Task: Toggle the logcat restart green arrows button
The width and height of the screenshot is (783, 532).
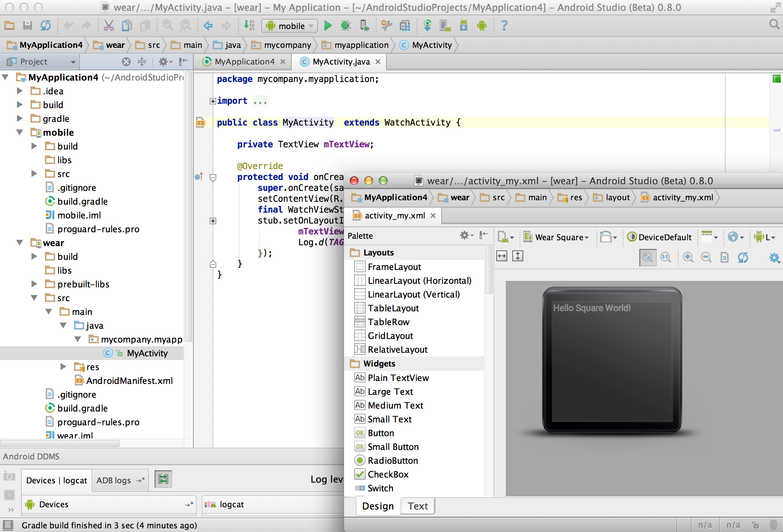Action: (x=163, y=479)
